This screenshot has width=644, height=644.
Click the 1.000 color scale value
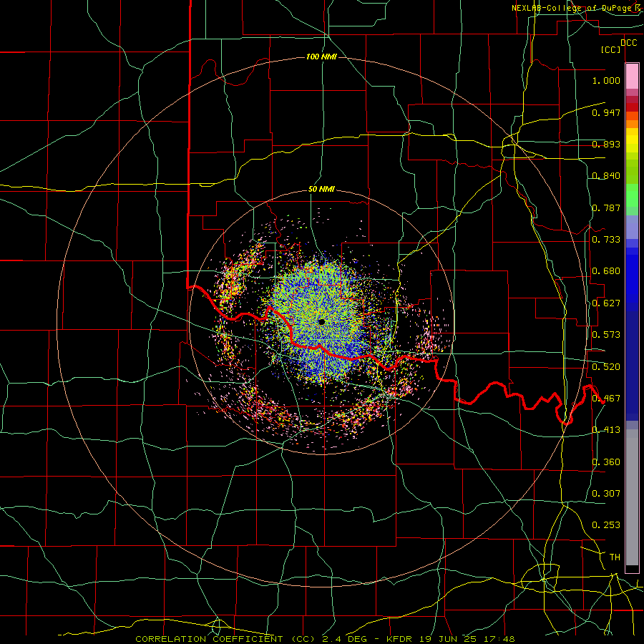click(x=606, y=80)
